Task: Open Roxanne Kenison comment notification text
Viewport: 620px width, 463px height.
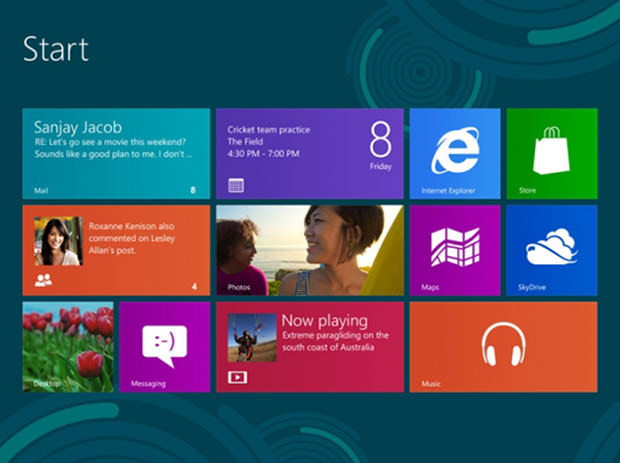Action: point(132,238)
